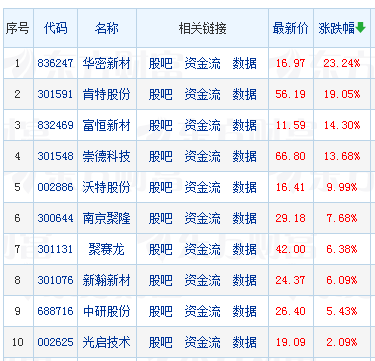The image size is (375, 361).
Task: Open 数据 for 光启技术
Action: click(244, 342)
